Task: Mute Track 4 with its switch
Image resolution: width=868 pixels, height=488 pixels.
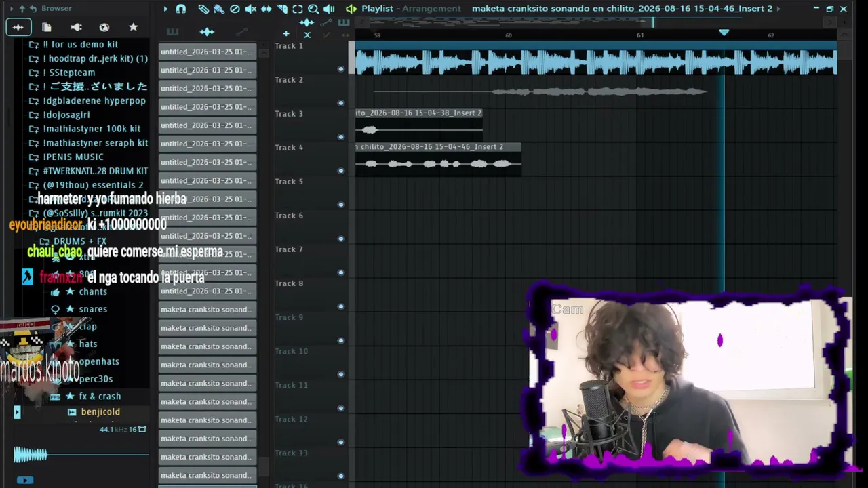Action: [x=341, y=171]
